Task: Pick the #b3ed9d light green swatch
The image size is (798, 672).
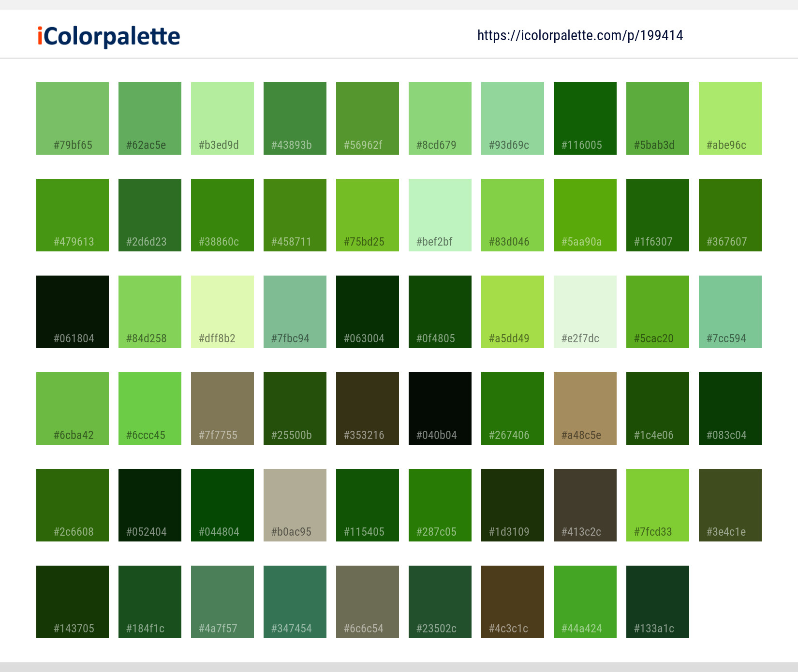Action: tap(222, 118)
